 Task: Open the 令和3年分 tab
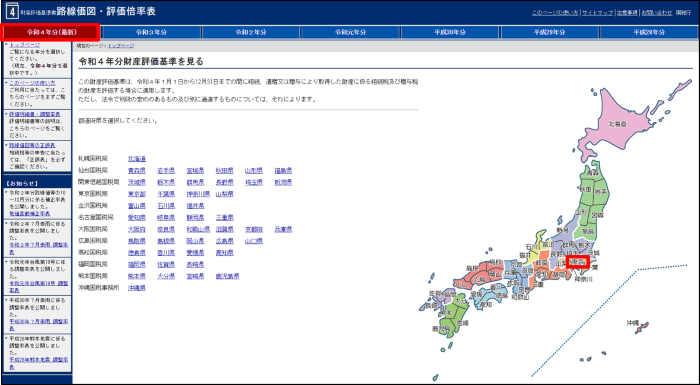(x=151, y=32)
